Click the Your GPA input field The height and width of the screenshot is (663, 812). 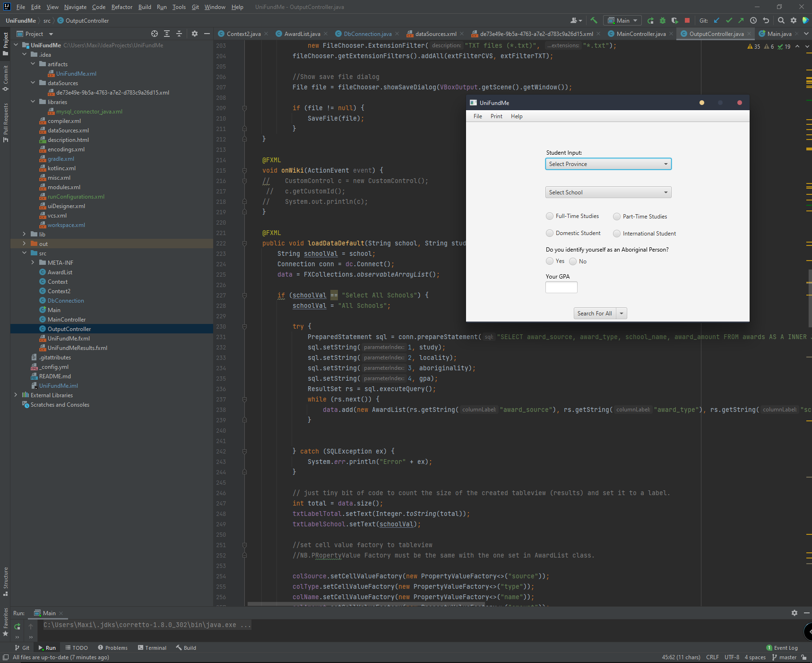pos(561,287)
